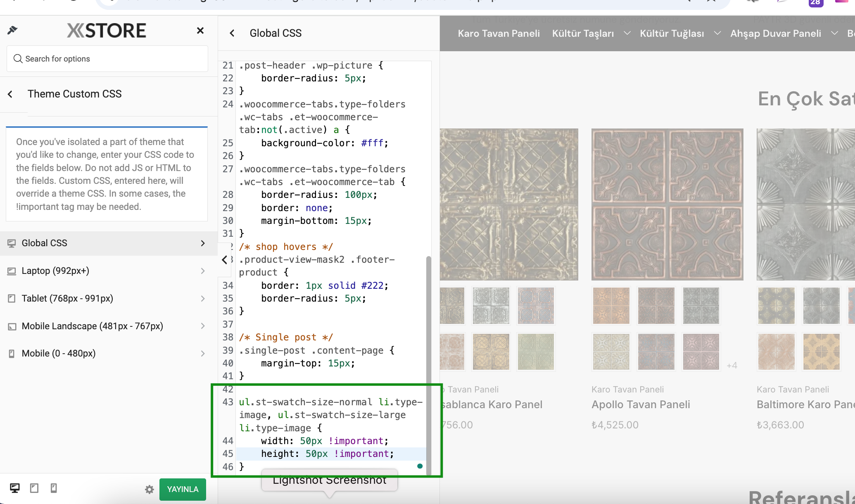855x504 pixels.
Task: Expand the Ahşap Duvar Paneli dropdown arrow
Action: (x=834, y=33)
